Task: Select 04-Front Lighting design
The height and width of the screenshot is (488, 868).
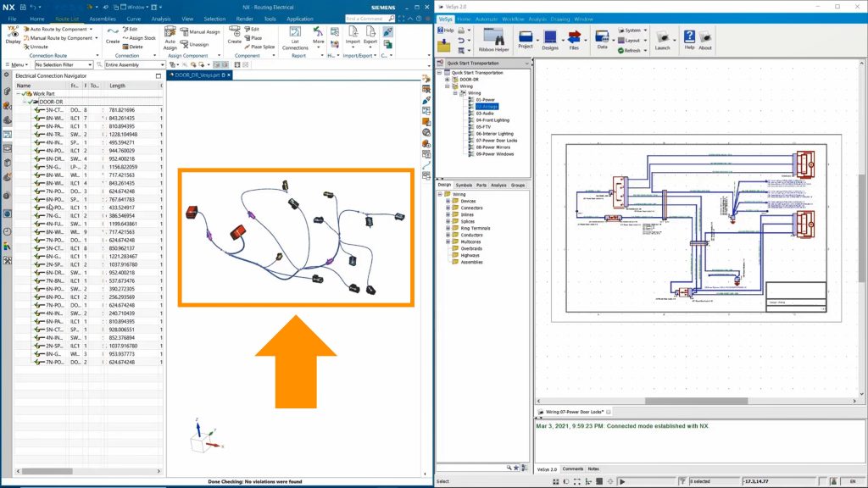Action: click(x=492, y=120)
